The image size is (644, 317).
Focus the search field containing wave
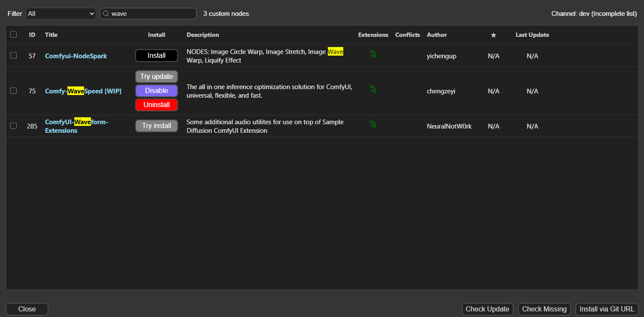(148, 14)
